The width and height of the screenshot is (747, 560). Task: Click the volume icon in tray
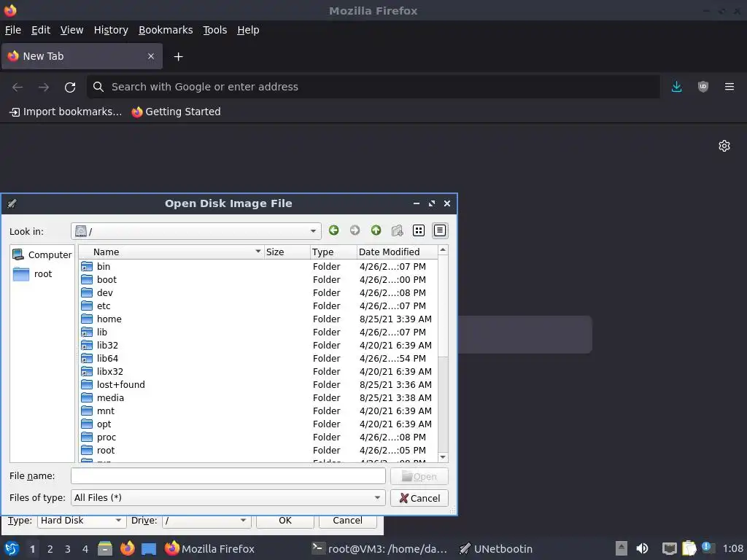642,548
